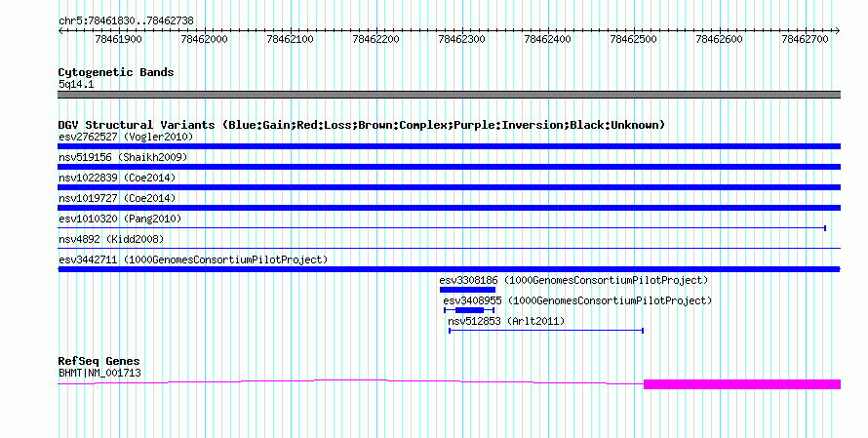The image size is (868, 438).
Task: Select the small blue feature under esv3408955
Action: tap(469, 310)
